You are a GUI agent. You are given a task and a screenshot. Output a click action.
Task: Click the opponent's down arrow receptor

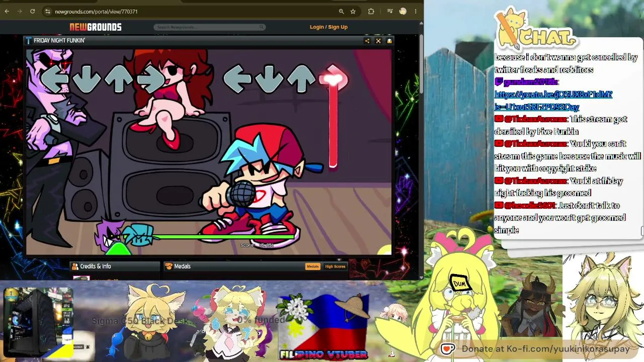[x=87, y=79]
